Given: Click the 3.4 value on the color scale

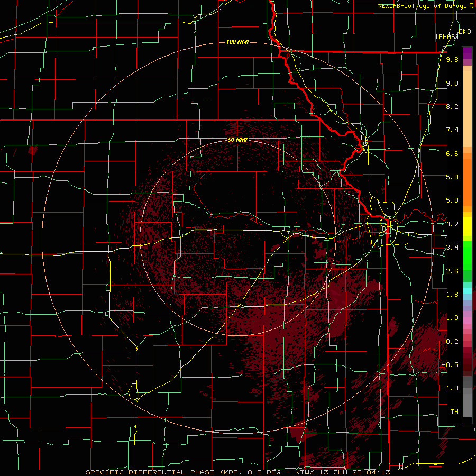Looking at the screenshot, I should [x=452, y=248].
